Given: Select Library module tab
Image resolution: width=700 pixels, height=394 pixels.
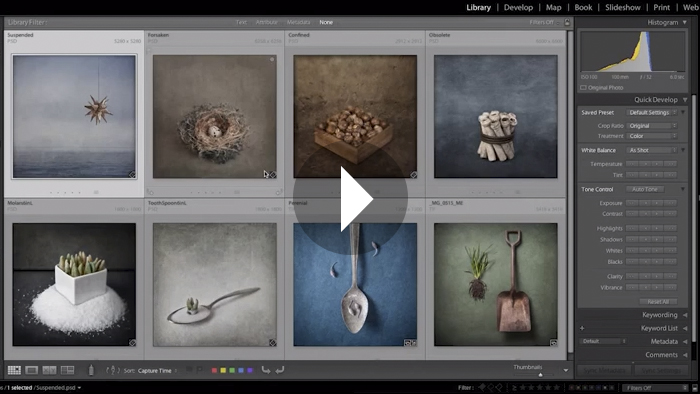Looking at the screenshot, I should click(x=478, y=8).
